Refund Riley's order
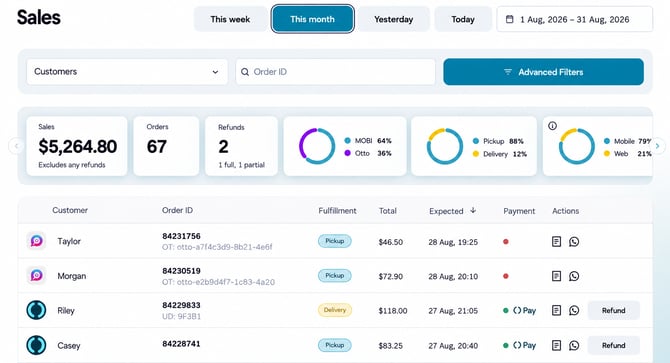 614,310
